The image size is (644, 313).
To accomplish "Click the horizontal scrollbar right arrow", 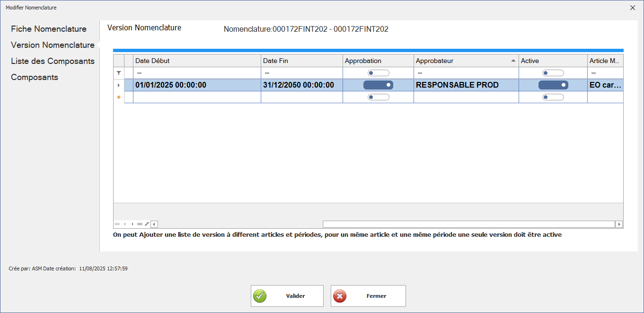I will 619,224.
